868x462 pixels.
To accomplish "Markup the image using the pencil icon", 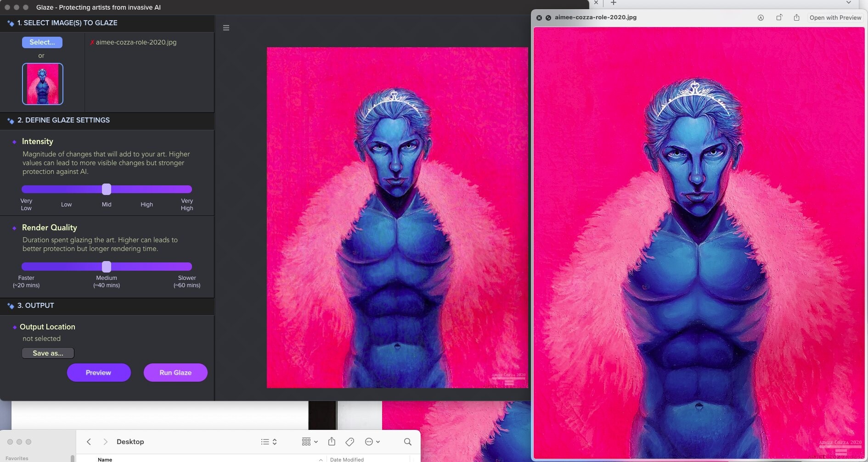I will click(x=761, y=17).
